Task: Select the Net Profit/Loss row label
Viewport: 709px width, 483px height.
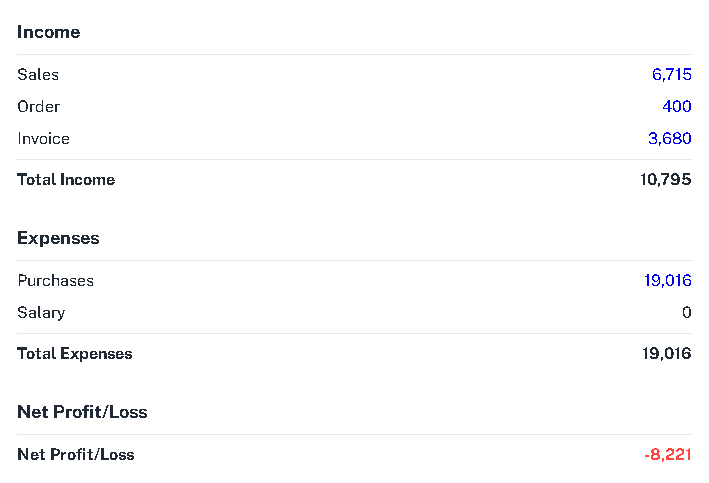Action: pos(76,455)
